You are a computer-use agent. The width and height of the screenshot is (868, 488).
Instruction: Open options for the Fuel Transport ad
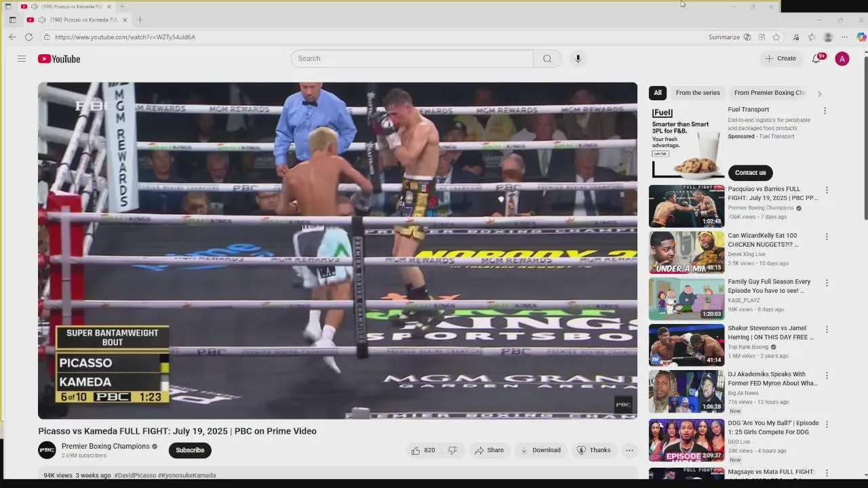(825, 110)
